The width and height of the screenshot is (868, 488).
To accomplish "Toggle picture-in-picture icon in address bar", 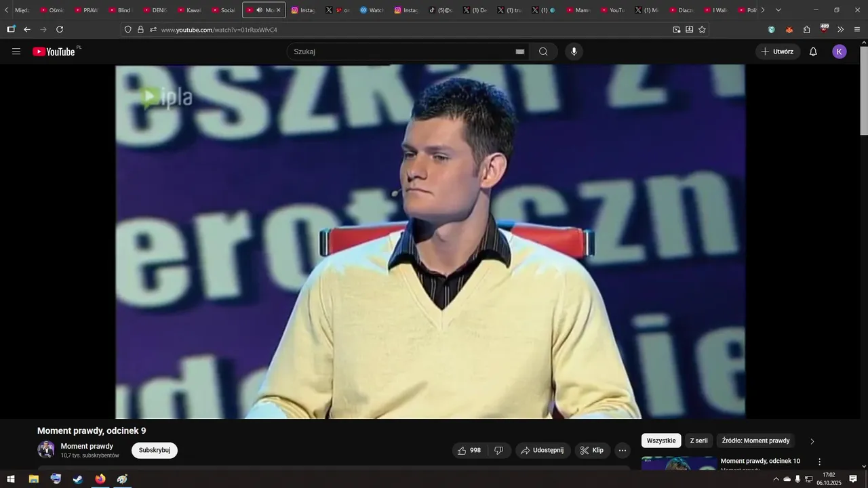I will pos(676,29).
